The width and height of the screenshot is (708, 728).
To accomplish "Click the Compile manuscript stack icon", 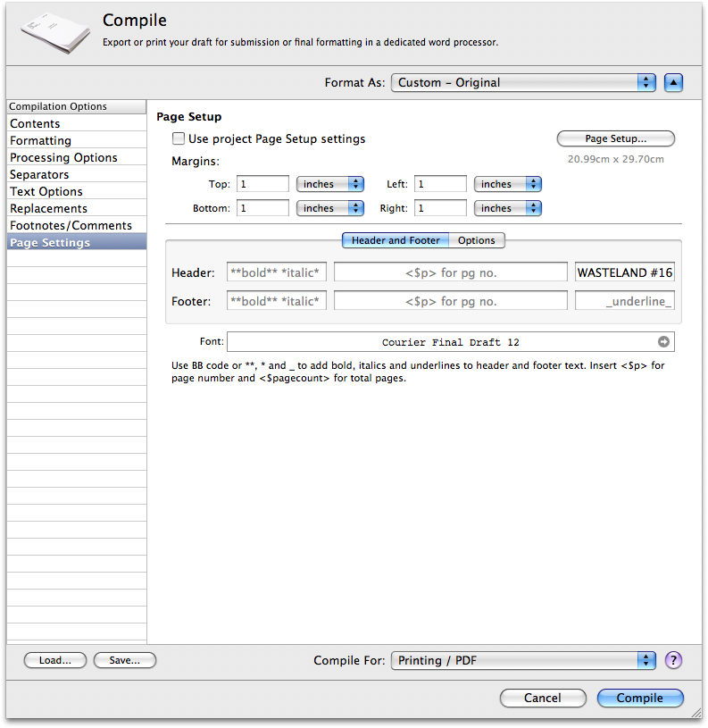I will (55, 32).
